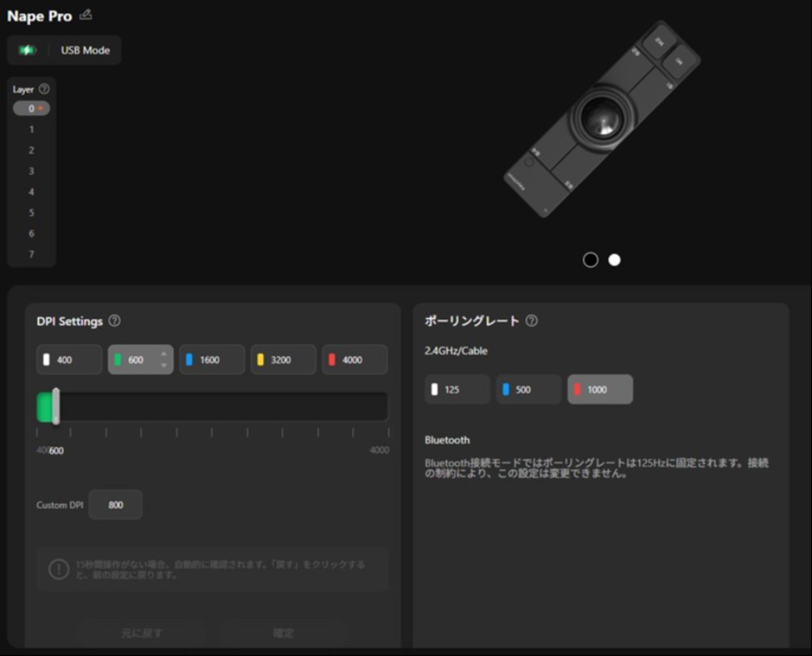Screen dimensions: 812x656
Task: Click the 2.4GHz/Cable label
Action: tap(456, 351)
